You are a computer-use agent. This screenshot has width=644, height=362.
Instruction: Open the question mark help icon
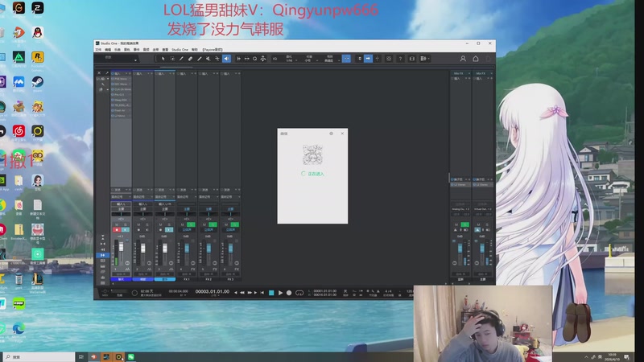tap(400, 59)
